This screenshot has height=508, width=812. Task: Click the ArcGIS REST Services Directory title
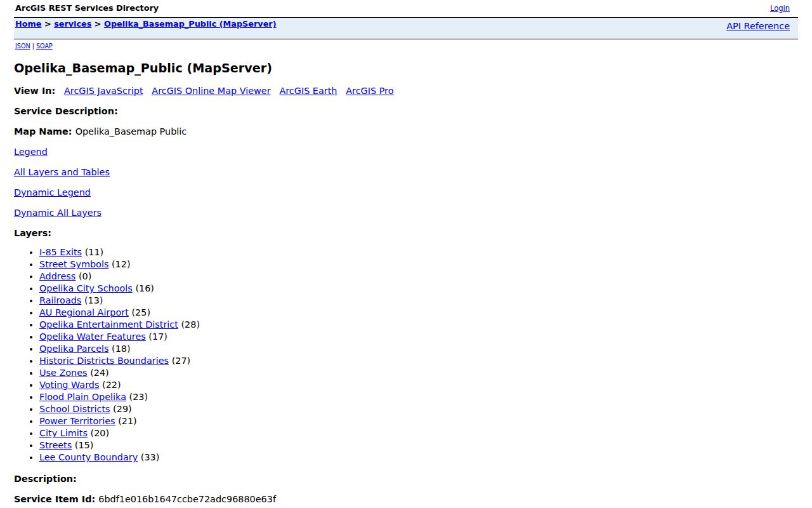pos(87,8)
